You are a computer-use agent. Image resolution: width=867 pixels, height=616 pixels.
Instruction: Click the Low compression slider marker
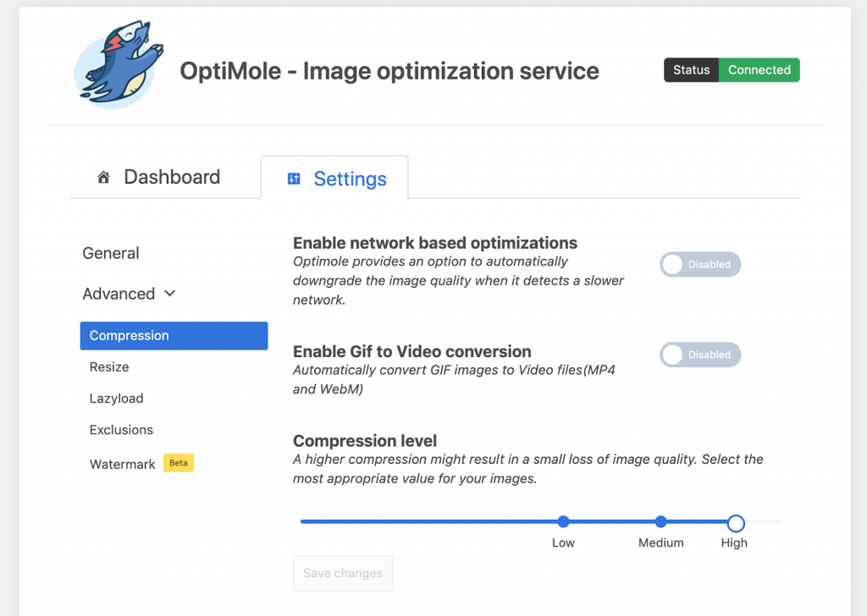tap(563, 521)
